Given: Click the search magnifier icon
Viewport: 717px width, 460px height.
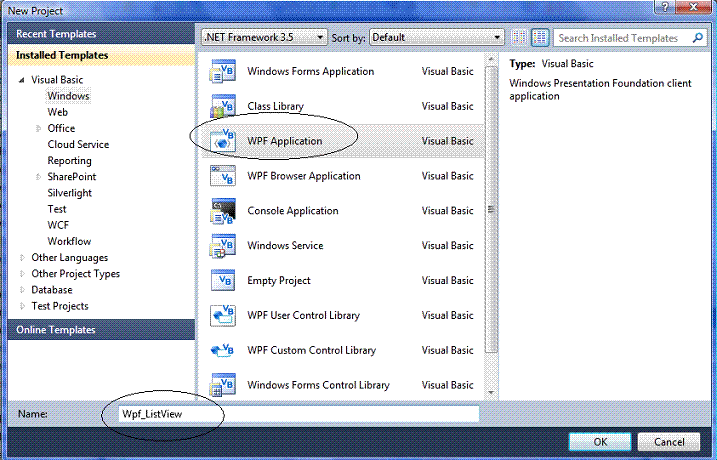Looking at the screenshot, I should 697,38.
